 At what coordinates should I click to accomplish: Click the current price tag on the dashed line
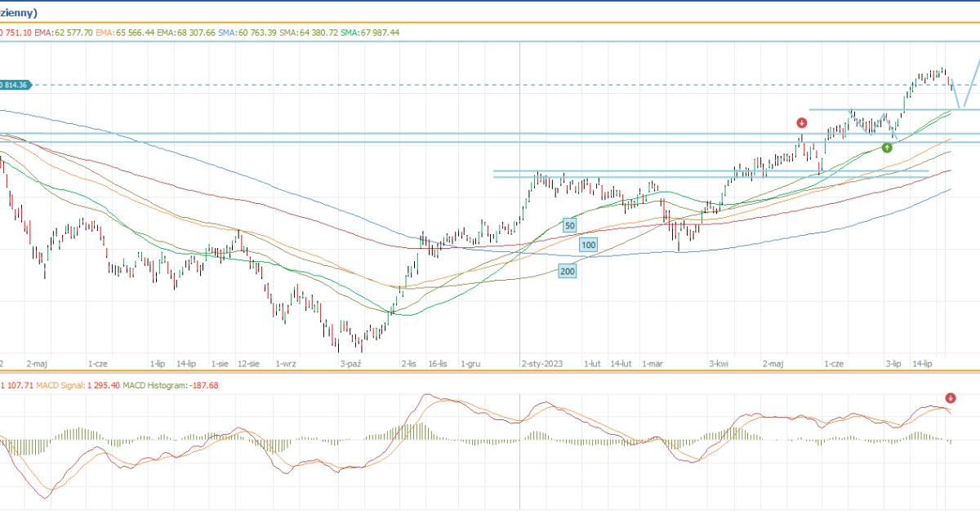pos(15,85)
